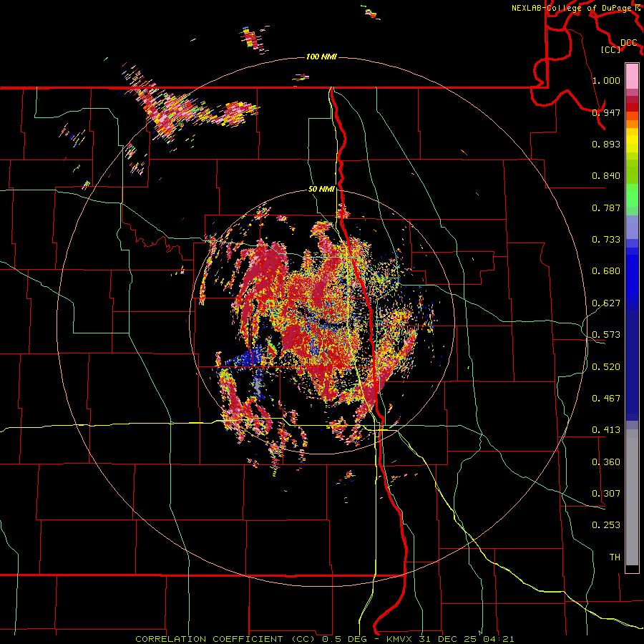The height and width of the screenshot is (644, 644).
Task: Pick the gray swatch on color bar
Action: (x=632, y=497)
